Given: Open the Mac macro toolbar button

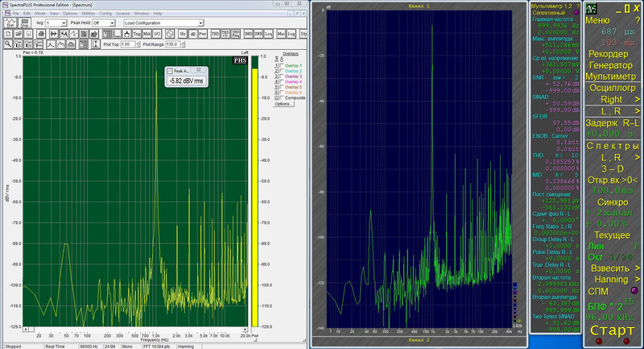Looking at the screenshot, I should 281,34.
